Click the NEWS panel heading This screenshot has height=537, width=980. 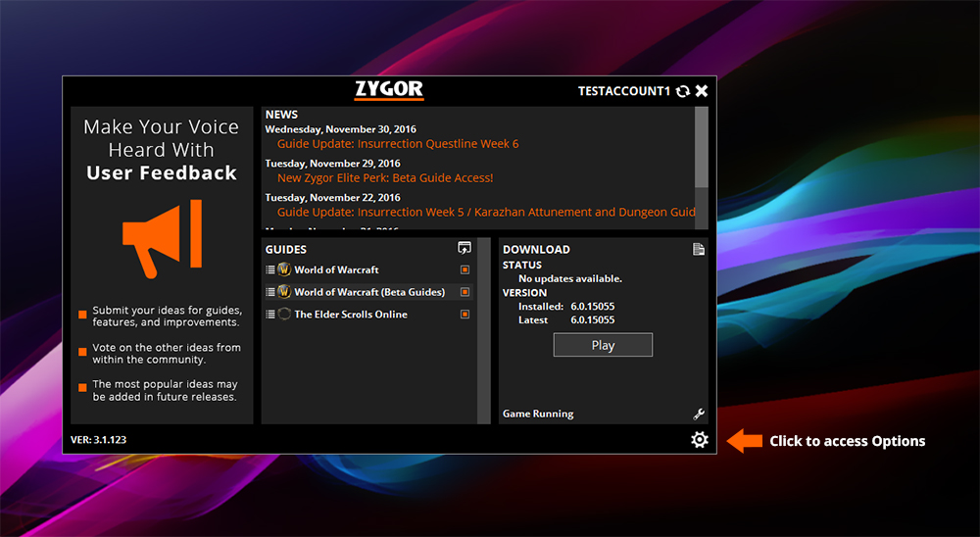[x=281, y=115]
